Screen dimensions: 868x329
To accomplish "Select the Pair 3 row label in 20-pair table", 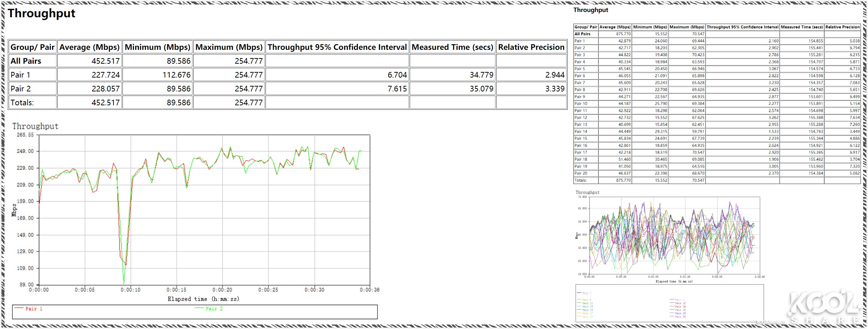I will (x=580, y=55).
